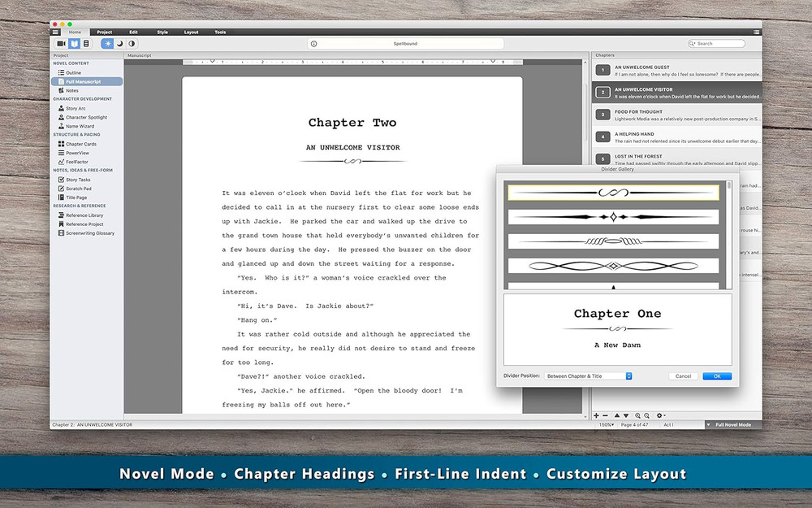Switch to the Style ribbon tab
812x508 pixels.
pyautogui.click(x=162, y=33)
